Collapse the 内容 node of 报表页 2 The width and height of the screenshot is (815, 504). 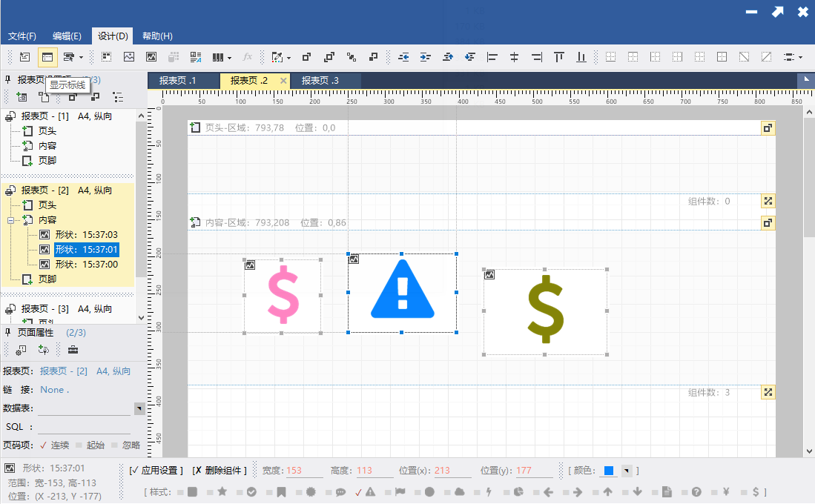(10, 220)
